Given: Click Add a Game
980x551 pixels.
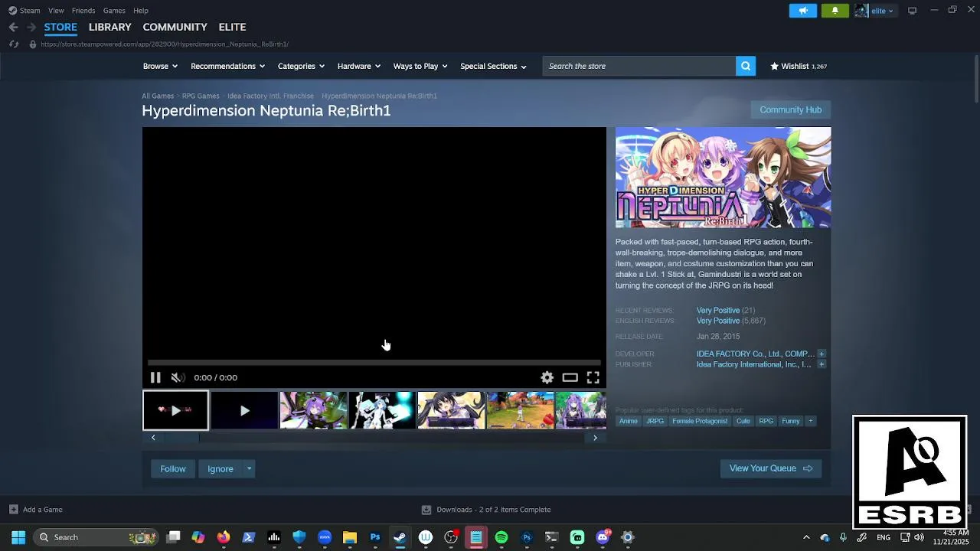Looking at the screenshot, I should pyautogui.click(x=36, y=510).
